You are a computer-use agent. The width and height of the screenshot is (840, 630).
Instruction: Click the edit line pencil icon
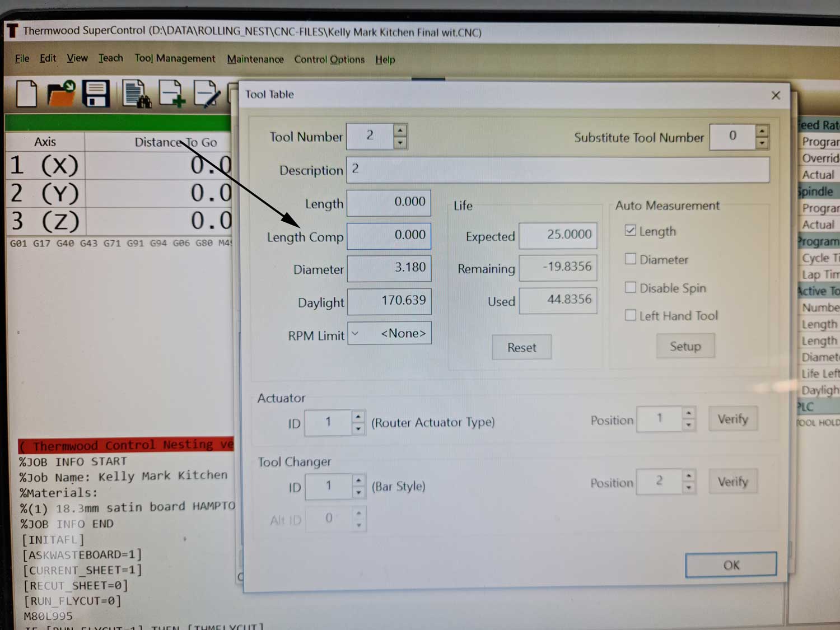coord(206,94)
